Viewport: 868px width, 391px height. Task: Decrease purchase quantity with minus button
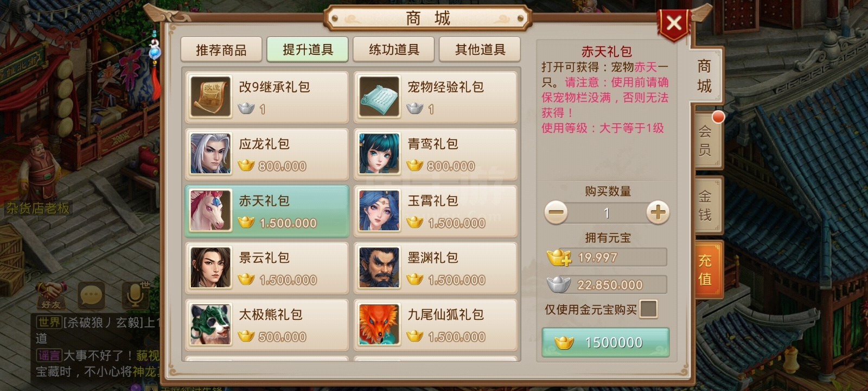pyautogui.click(x=556, y=212)
